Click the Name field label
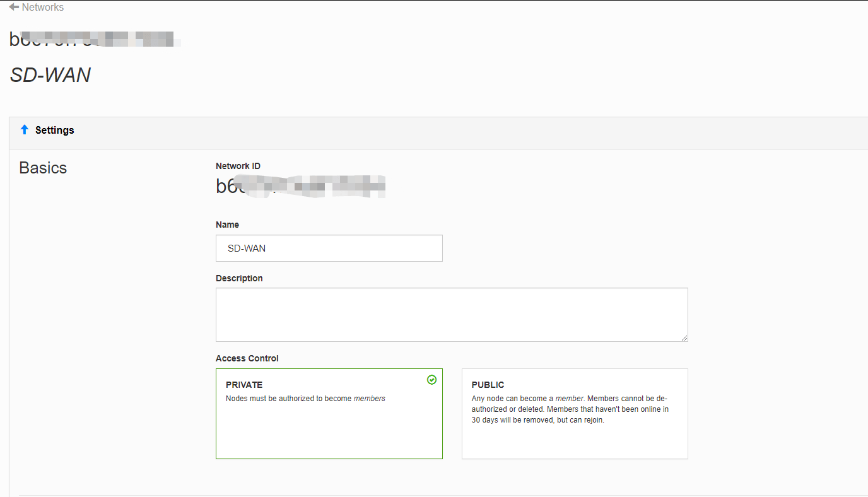This screenshot has height=497, width=868. click(x=227, y=225)
